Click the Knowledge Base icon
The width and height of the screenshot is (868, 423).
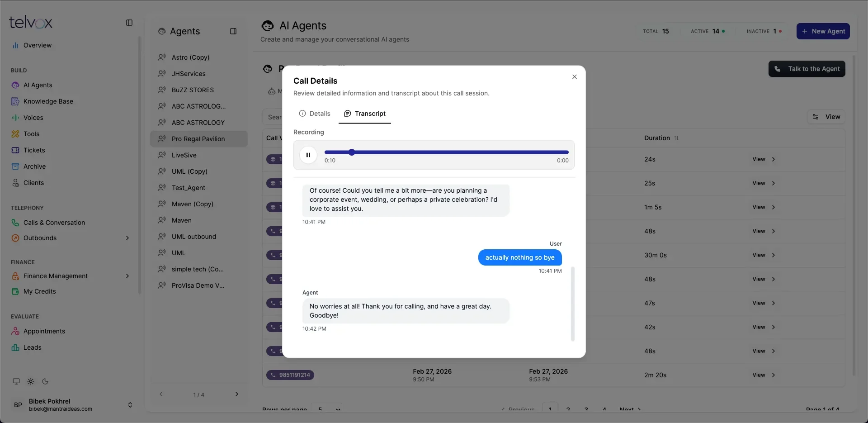pos(15,101)
